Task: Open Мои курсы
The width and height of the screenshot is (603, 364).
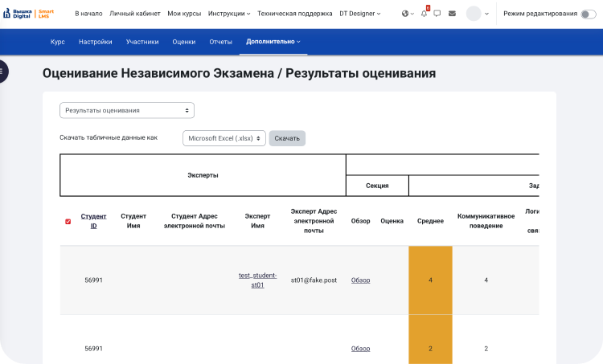Action: click(x=184, y=14)
